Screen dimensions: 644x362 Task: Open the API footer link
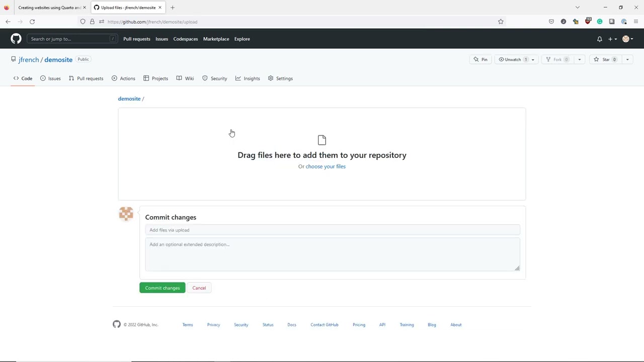coord(382,325)
